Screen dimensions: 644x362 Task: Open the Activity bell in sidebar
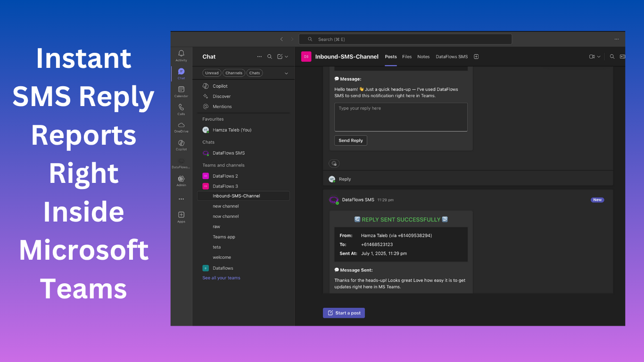(181, 55)
